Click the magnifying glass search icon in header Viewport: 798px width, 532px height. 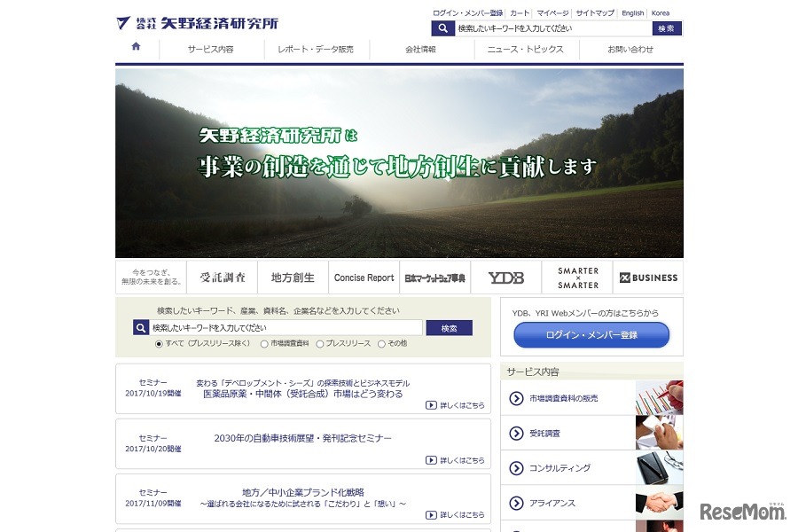[x=442, y=27]
